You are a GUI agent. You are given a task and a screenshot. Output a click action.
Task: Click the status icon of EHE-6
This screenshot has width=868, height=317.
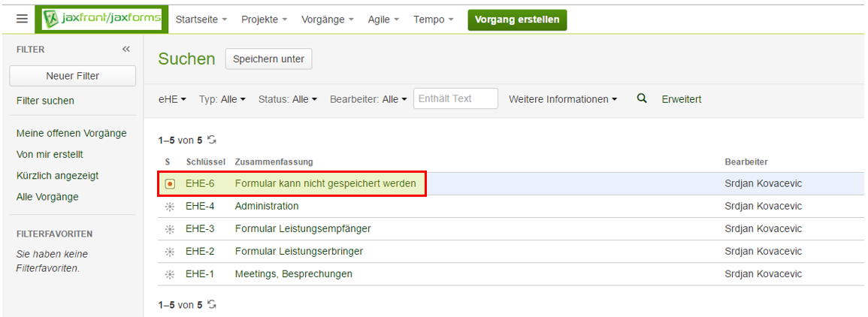pyautogui.click(x=170, y=184)
